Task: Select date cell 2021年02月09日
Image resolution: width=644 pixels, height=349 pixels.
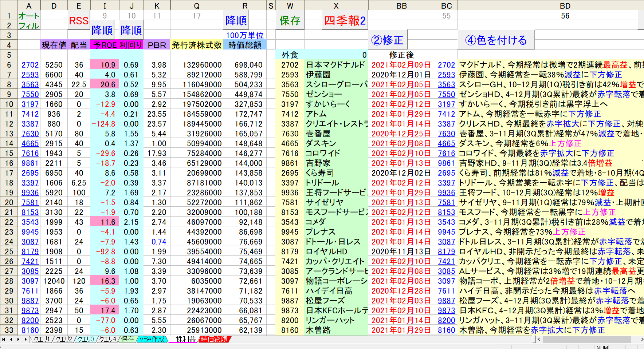Action: 401,65
